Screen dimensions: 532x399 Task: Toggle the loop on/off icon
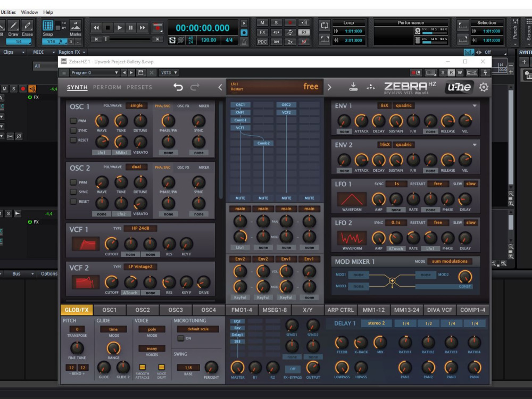click(x=325, y=26)
